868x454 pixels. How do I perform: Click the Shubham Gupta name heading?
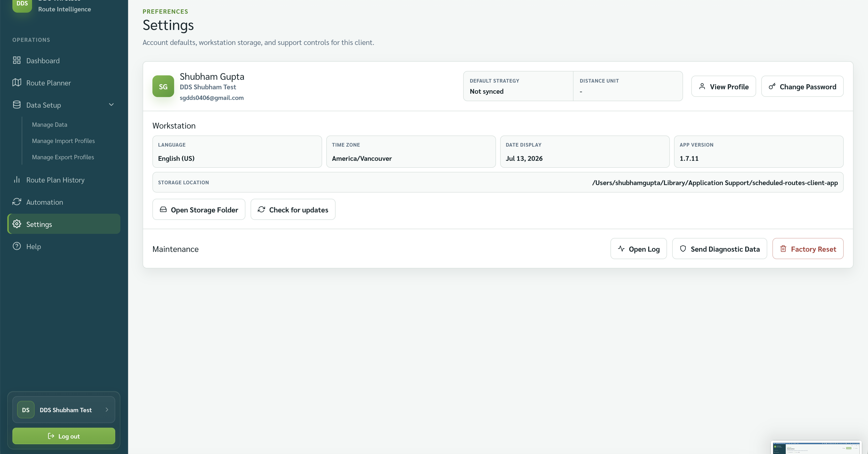pos(212,76)
